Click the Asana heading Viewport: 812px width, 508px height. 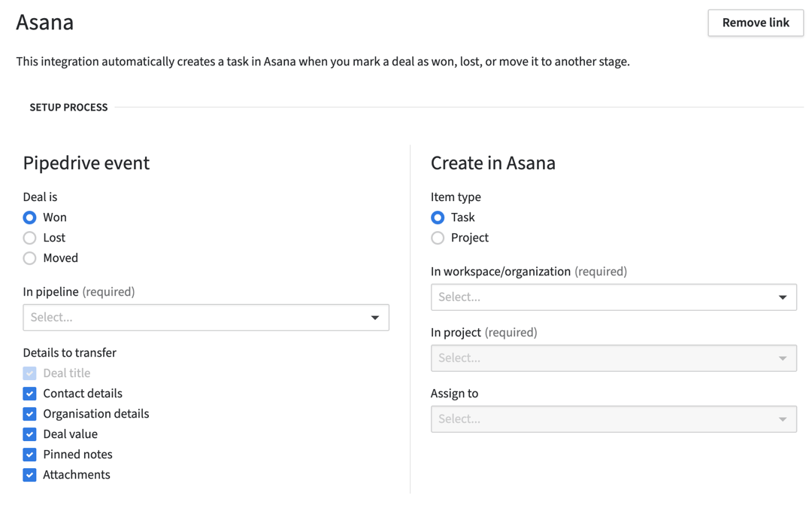tap(44, 23)
